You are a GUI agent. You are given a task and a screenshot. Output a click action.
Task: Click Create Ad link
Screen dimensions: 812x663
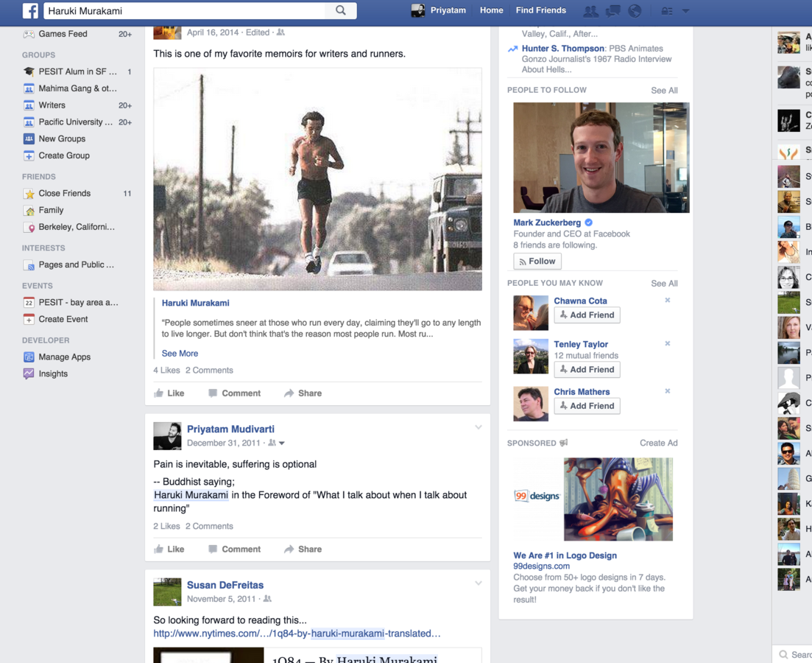(659, 443)
